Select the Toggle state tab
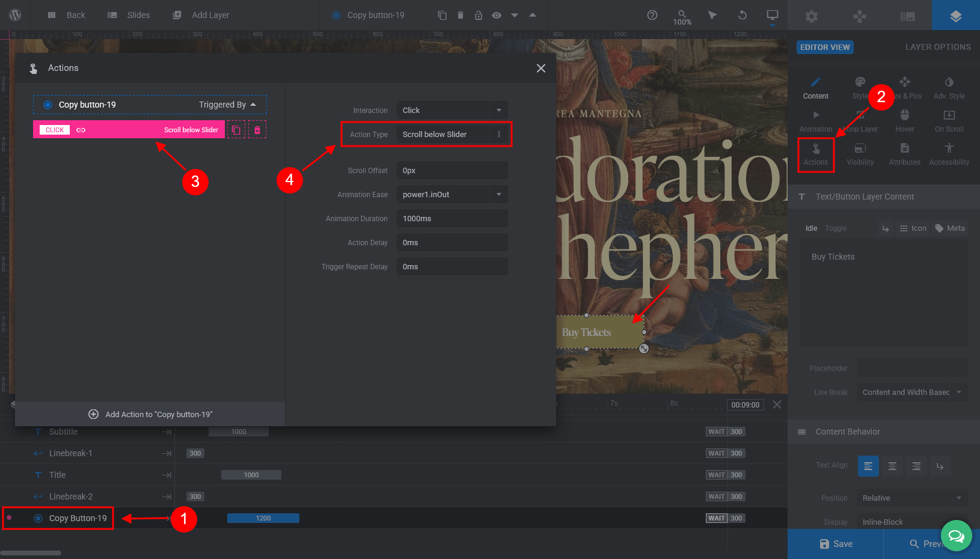980x559 pixels. (x=836, y=228)
